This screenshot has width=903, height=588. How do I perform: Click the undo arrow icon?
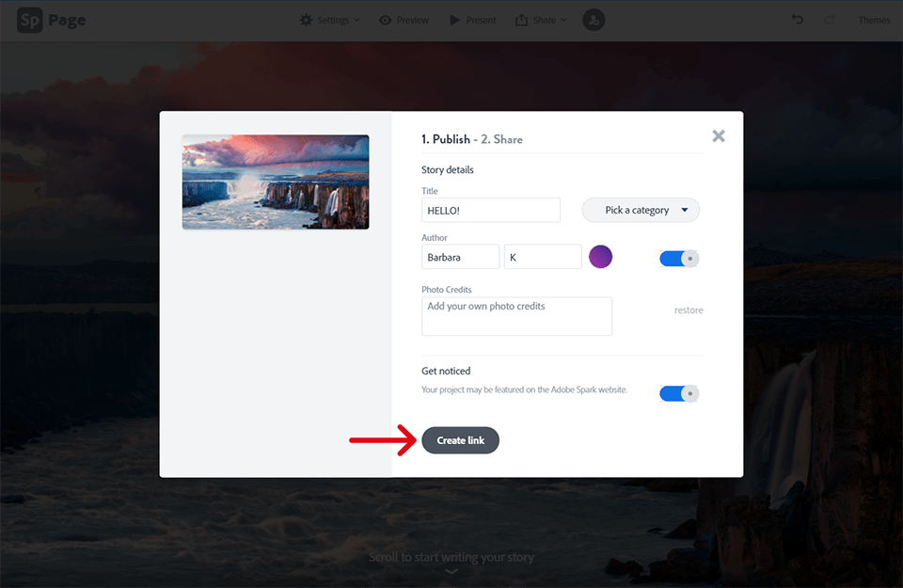click(798, 20)
